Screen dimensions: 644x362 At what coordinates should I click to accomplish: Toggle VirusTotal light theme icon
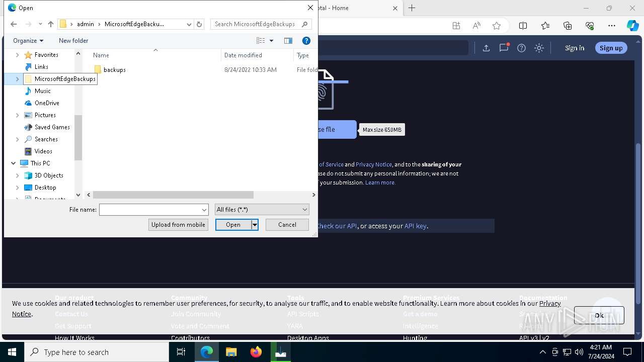pyautogui.click(x=539, y=48)
